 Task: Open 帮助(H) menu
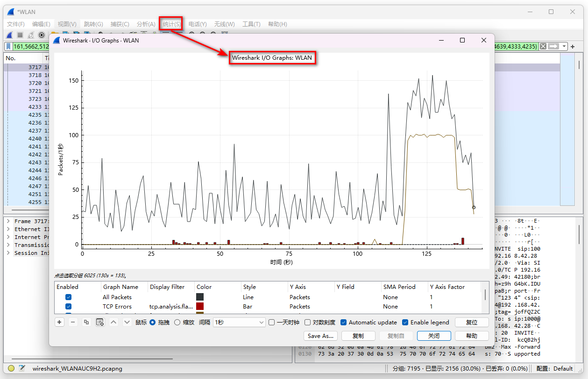point(277,24)
